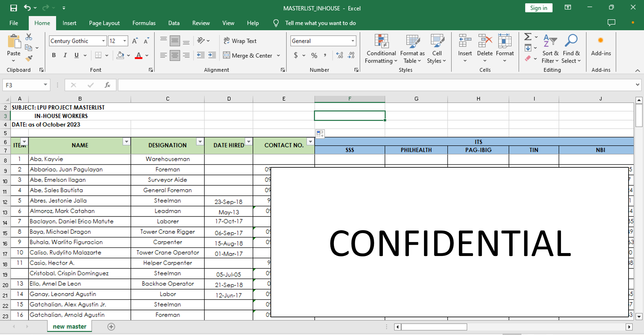Increase decimal places
The width and height of the screenshot is (644, 335).
[340, 55]
